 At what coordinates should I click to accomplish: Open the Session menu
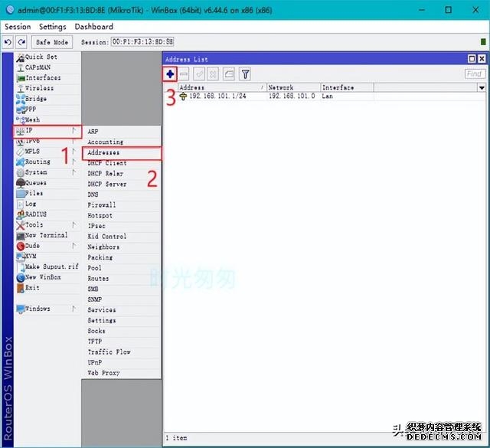(x=18, y=27)
